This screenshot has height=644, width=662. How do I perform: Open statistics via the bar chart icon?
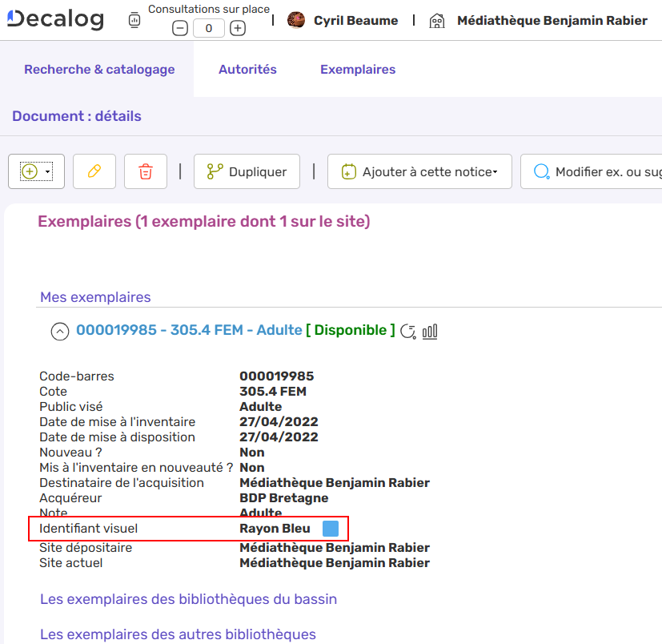pos(430,331)
